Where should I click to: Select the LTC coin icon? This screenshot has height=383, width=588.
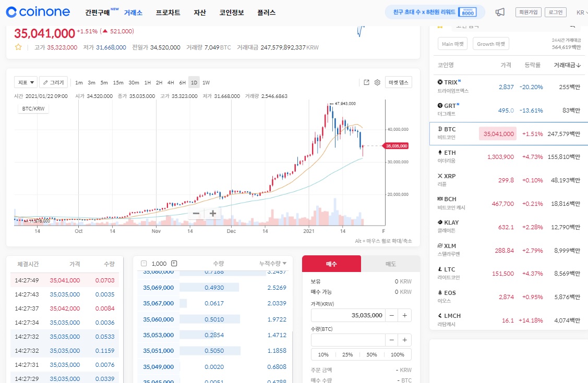440,269
